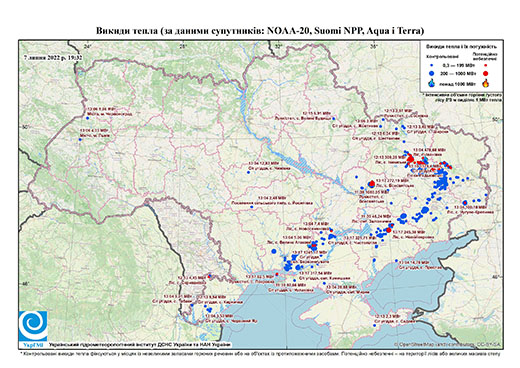Screen dimensions: 520x368
Task: Click the blue marker near Chervonohrad
Action: pos(88,118)
